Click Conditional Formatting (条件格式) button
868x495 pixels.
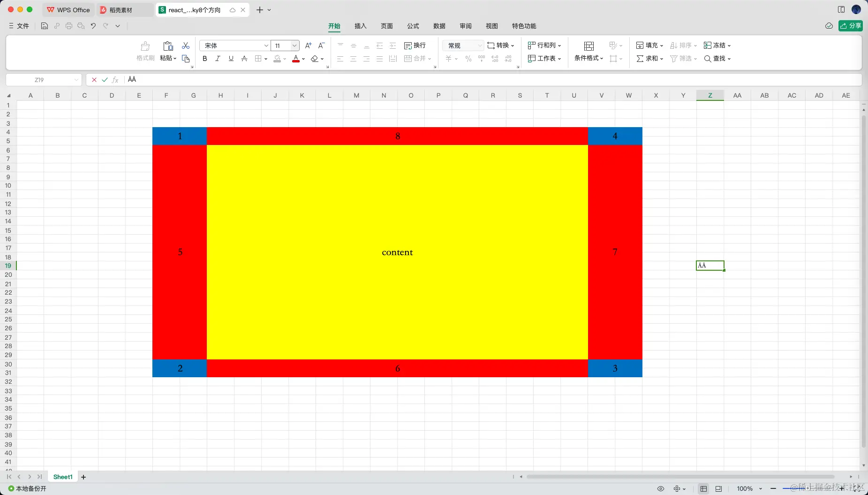[589, 52]
